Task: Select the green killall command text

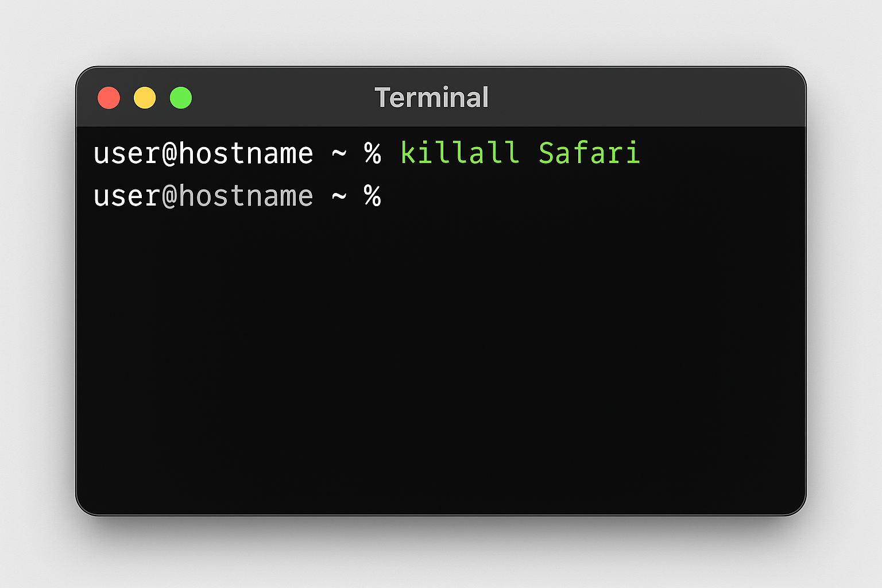Action: click(458, 153)
